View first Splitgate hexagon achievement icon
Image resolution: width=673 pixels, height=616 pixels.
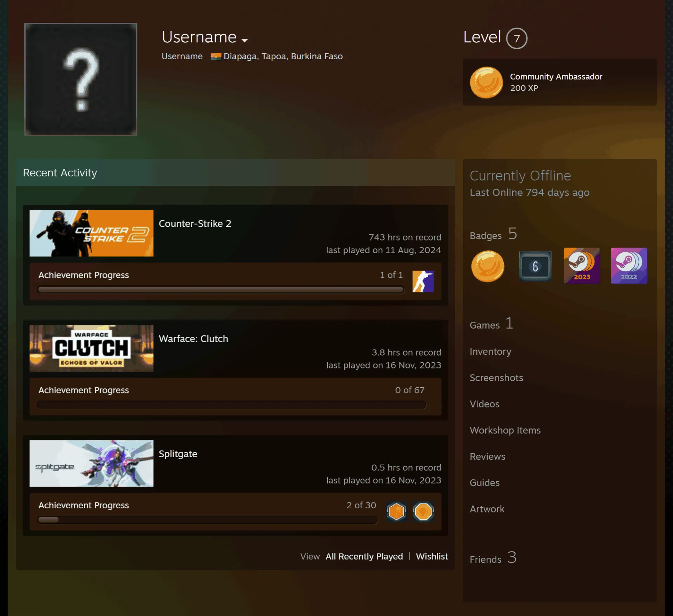point(396,512)
